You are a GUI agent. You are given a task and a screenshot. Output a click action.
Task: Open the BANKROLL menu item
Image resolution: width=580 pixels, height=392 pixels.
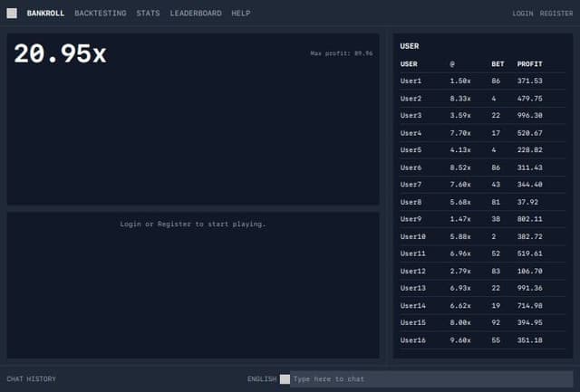point(45,14)
